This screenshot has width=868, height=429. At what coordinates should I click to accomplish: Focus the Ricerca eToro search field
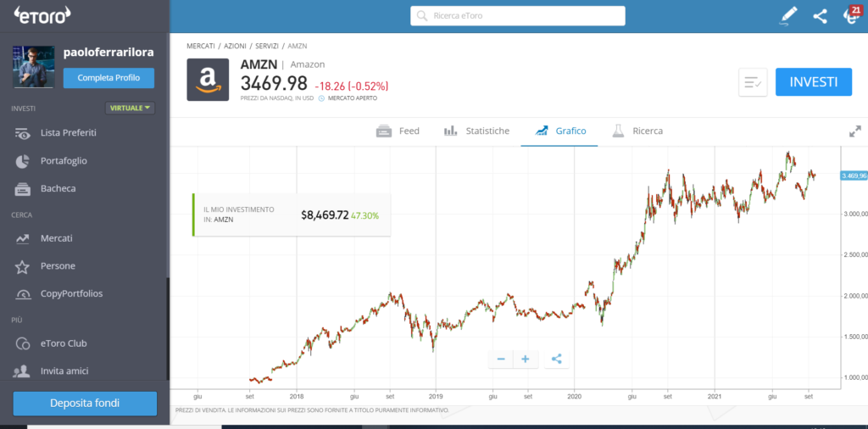click(x=518, y=16)
